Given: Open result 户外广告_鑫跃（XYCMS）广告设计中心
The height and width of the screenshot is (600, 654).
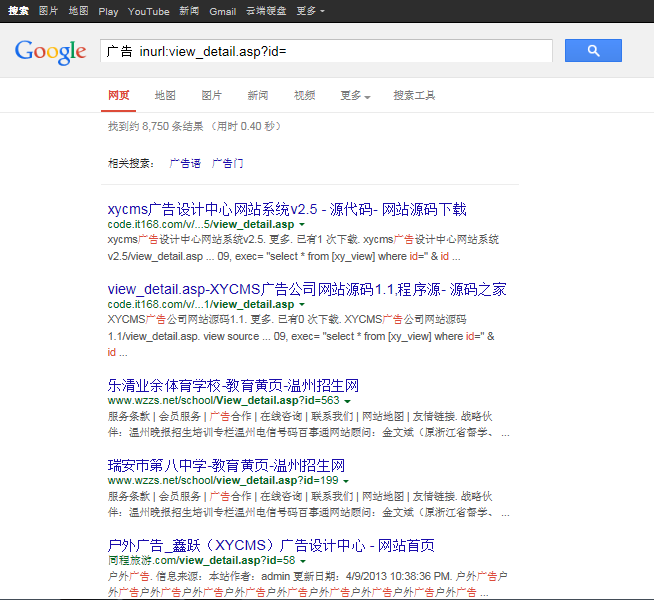Looking at the screenshot, I should pos(271,545).
